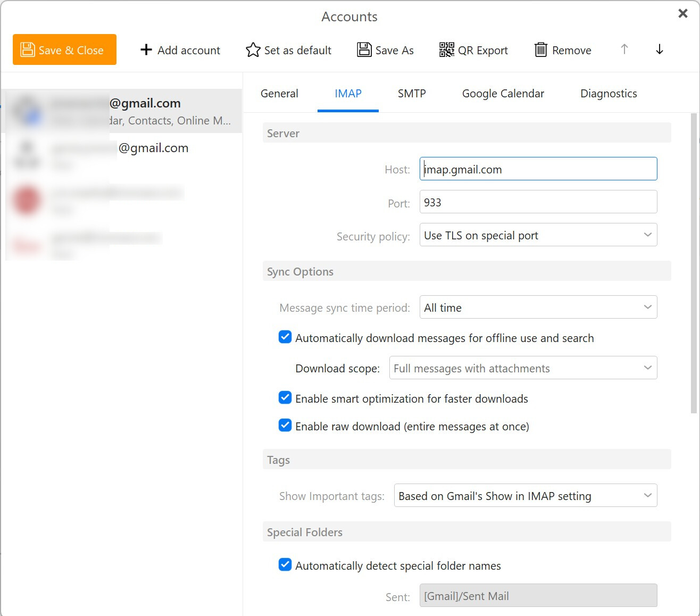Click the Save & Close floppy icon
Screen dimensions: 700x616
click(x=28, y=49)
